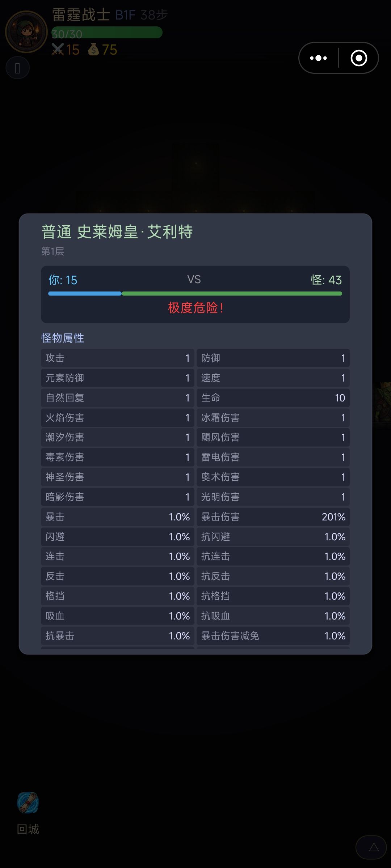Image resolution: width=391 pixels, height=868 pixels.
Task: Select the 攻击 attribute row
Action: pos(118,358)
